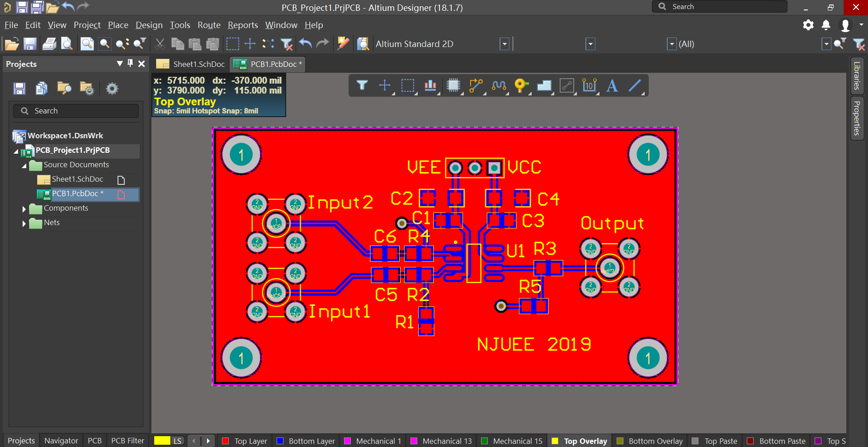Click the Open document folder icon in main toolbar

[12, 44]
